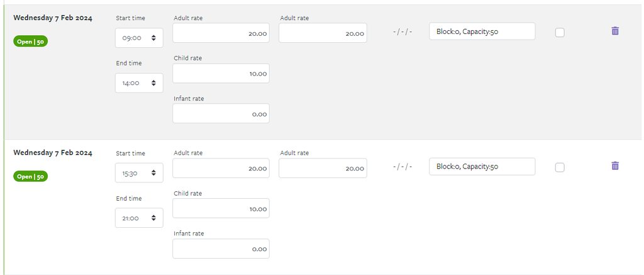Viewport: 644px width, 275px height.
Task: Click the first Adult rate field in evening session
Action: pyautogui.click(x=221, y=168)
